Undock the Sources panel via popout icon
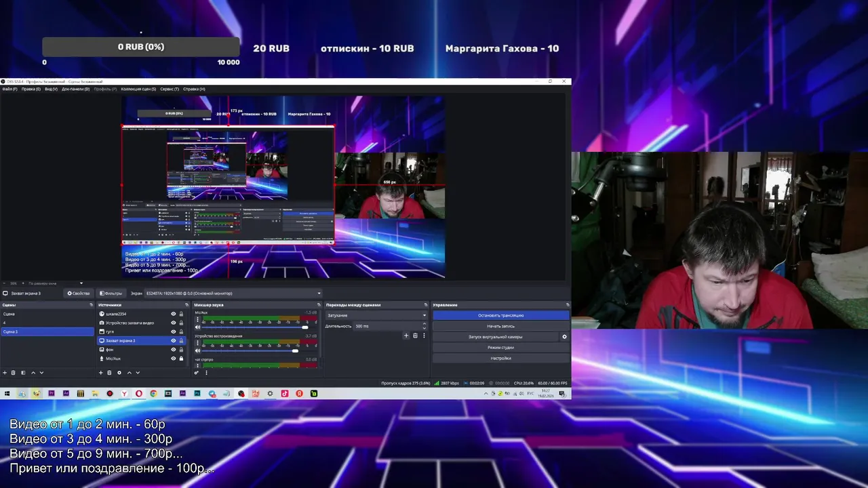The image size is (868, 488). coord(186,305)
